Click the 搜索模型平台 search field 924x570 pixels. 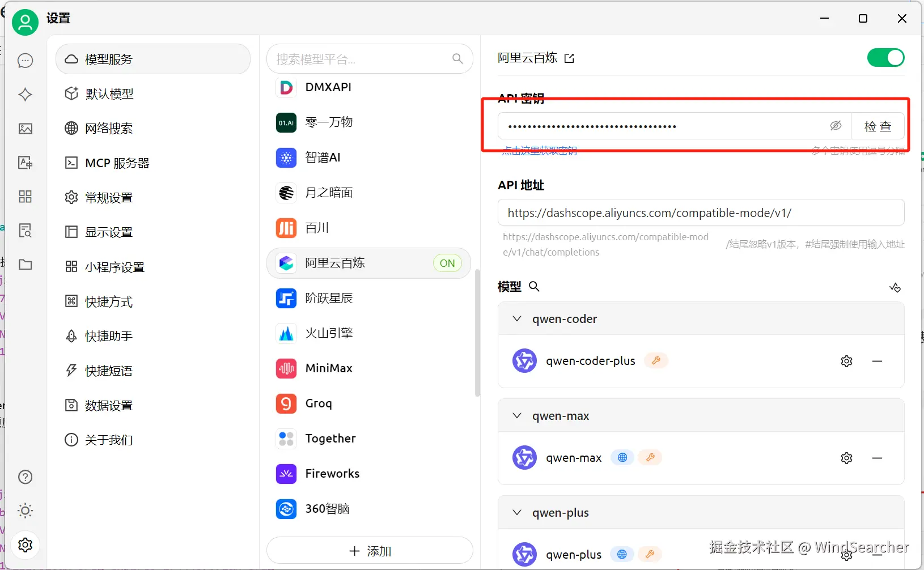370,58
